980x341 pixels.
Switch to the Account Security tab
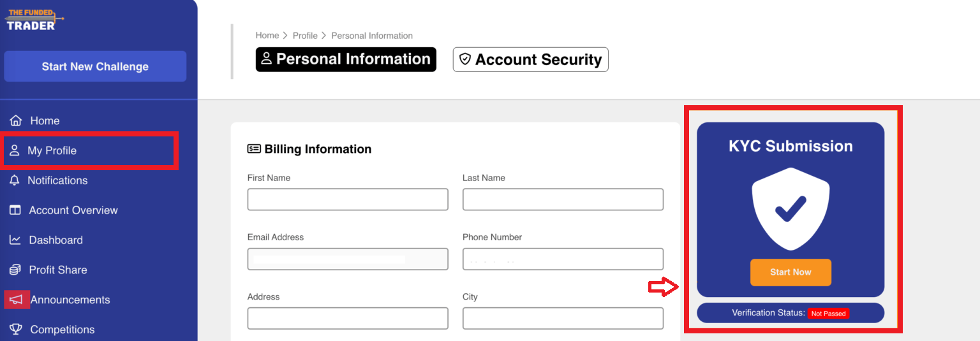pyautogui.click(x=530, y=59)
